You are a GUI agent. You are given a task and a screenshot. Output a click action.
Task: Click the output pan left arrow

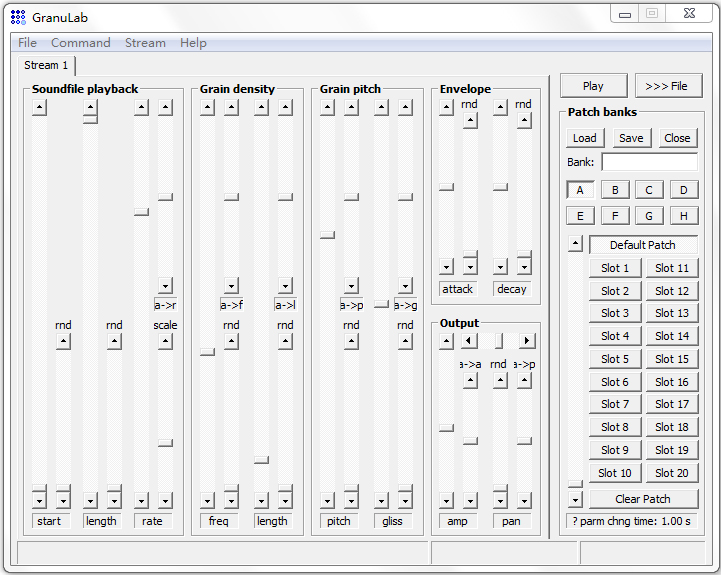point(469,341)
